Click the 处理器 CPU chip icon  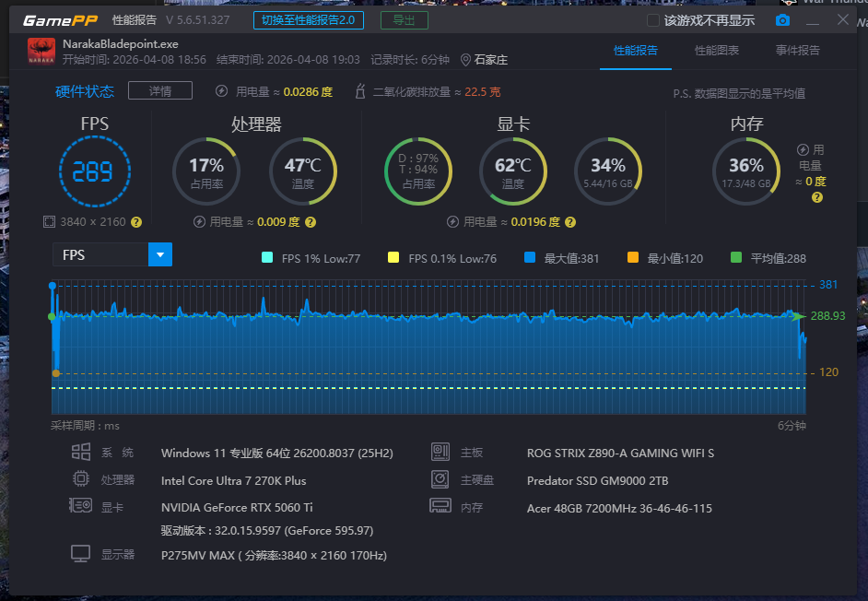coord(81,479)
